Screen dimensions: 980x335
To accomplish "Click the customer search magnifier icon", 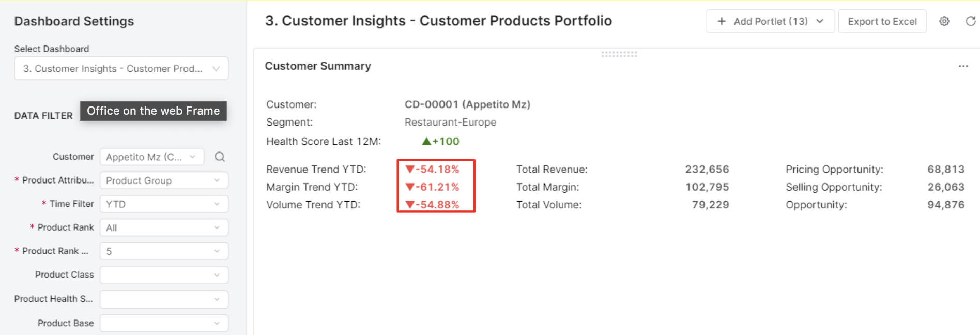I will click(x=220, y=157).
